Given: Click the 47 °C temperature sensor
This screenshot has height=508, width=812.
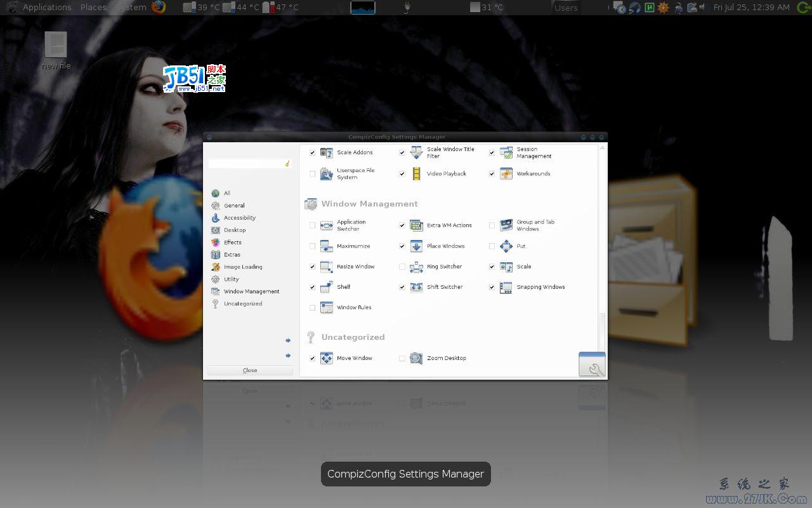Looking at the screenshot, I should [x=280, y=7].
